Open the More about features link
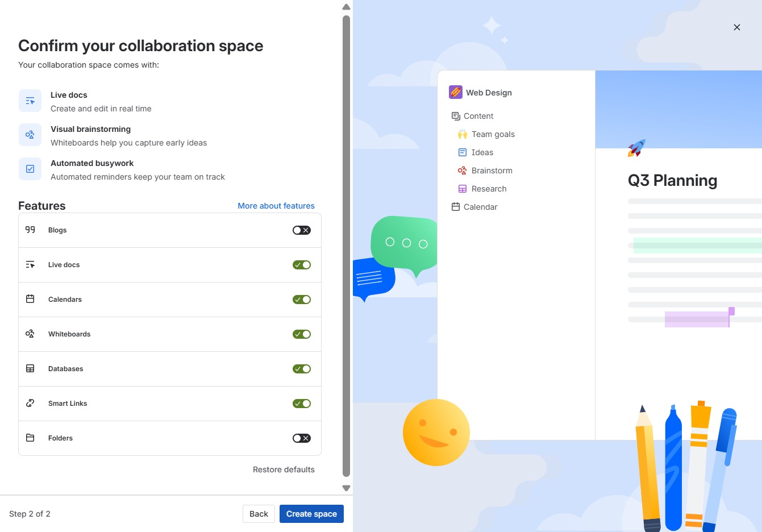762x532 pixels. coord(276,206)
